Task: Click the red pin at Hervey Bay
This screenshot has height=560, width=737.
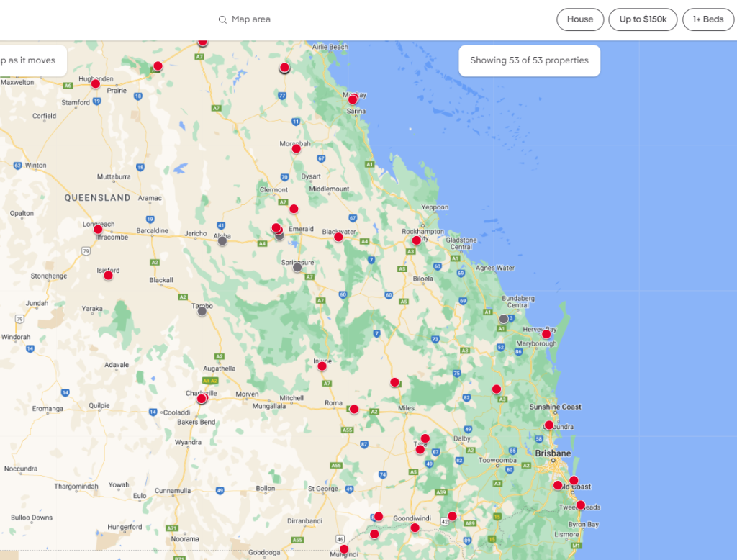Action: click(x=546, y=334)
